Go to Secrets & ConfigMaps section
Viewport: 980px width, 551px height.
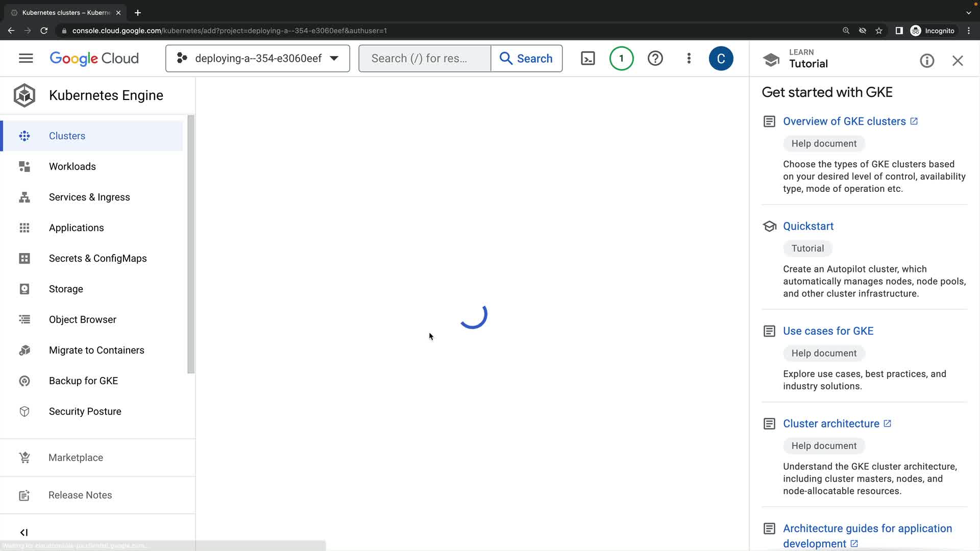(97, 258)
